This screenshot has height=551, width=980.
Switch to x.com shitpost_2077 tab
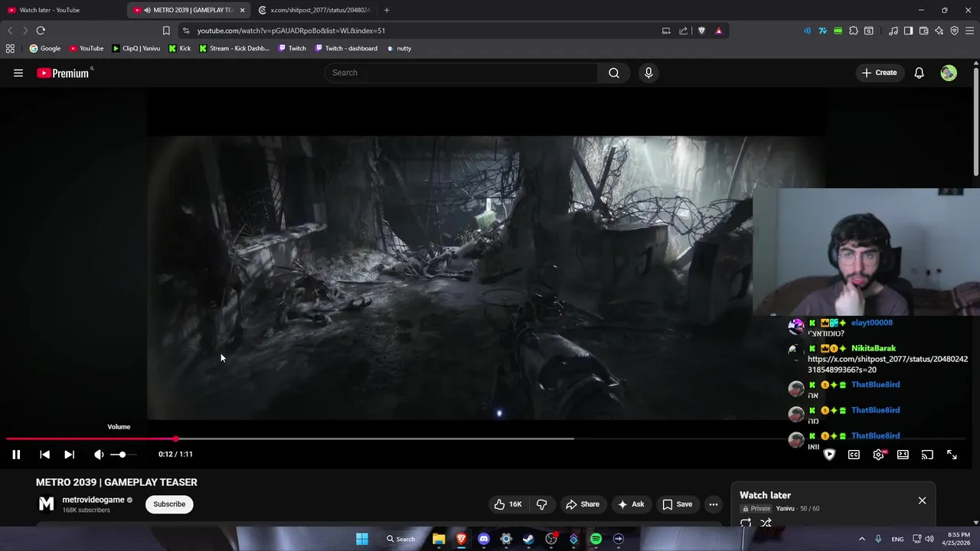coord(315,10)
